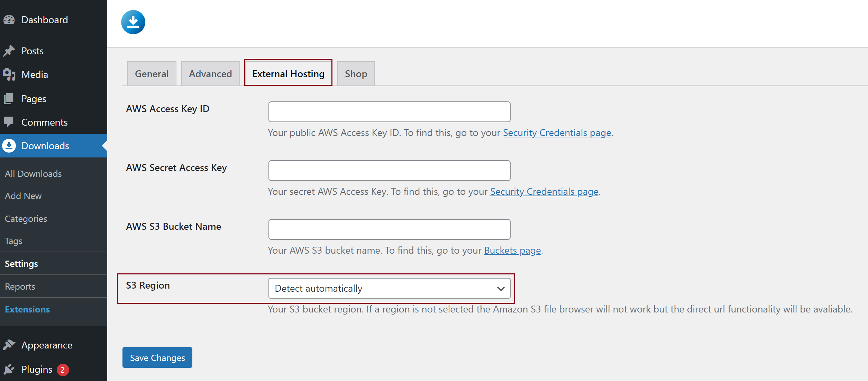Open the Comments menu
This screenshot has width=868, height=381.
(54, 122)
